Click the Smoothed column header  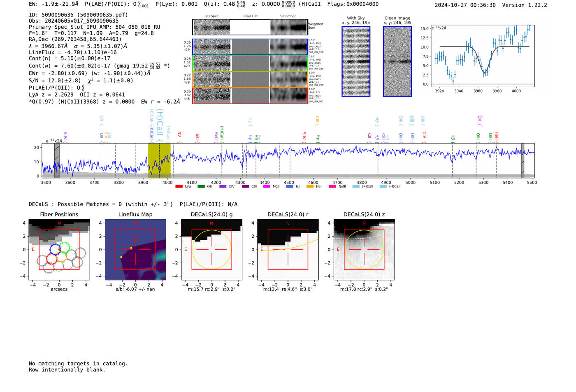tap(288, 16)
